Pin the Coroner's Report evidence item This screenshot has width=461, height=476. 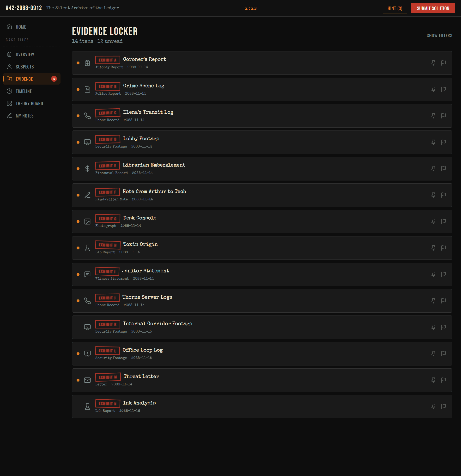[433, 63]
